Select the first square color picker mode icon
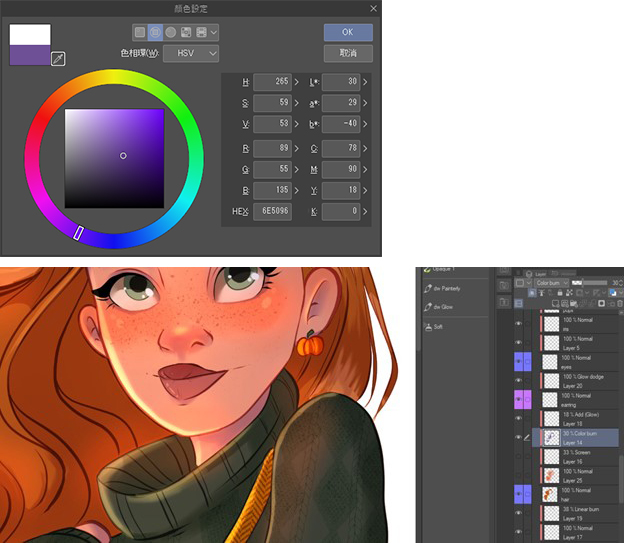The image size is (624, 543). (x=140, y=32)
